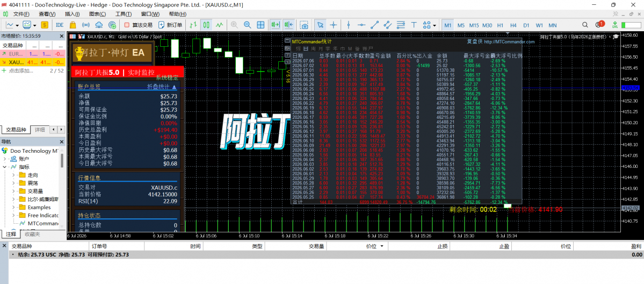The height and width of the screenshot is (284, 644).
Task: Open the 文件(F) menu
Action: tap(21, 14)
